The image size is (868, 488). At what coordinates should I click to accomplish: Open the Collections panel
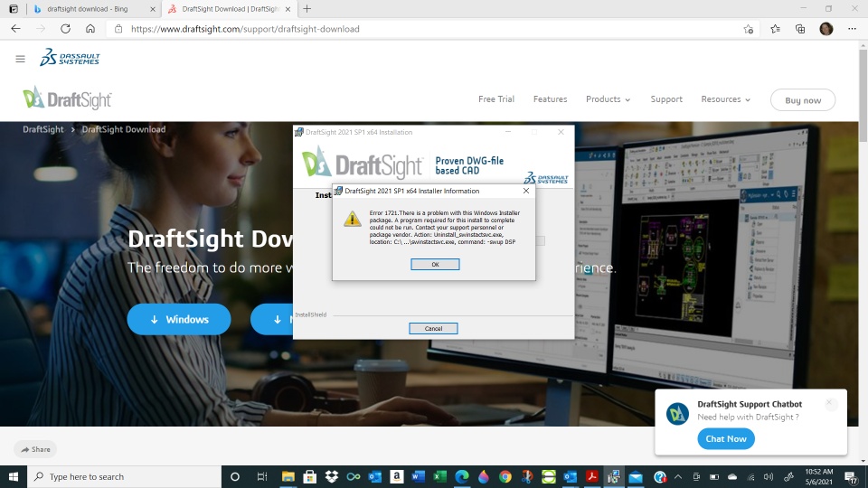coord(800,29)
